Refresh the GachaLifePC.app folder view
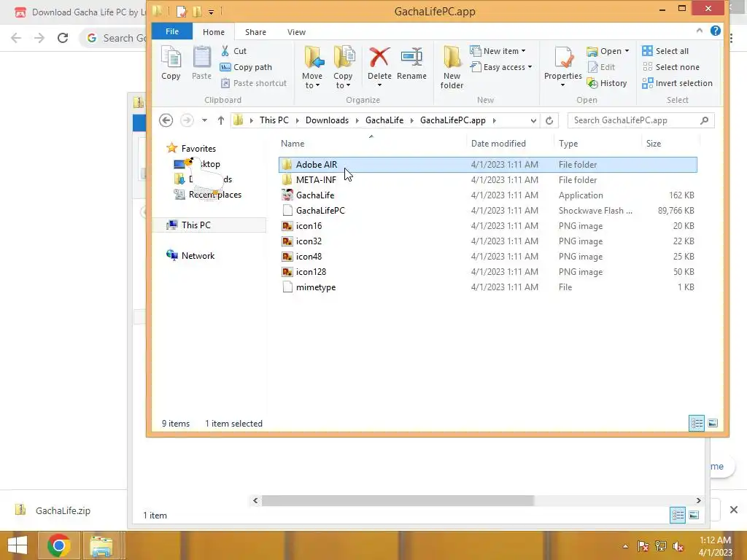This screenshot has height=560, width=747. click(549, 120)
